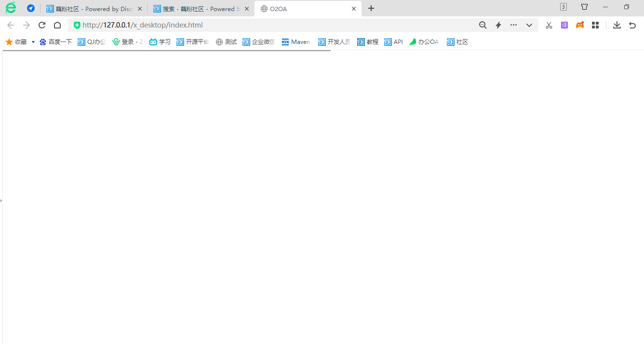Screen dimensions: 644x344
Task: Click the restore closed tab arrow icon
Action: [x=632, y=25]
